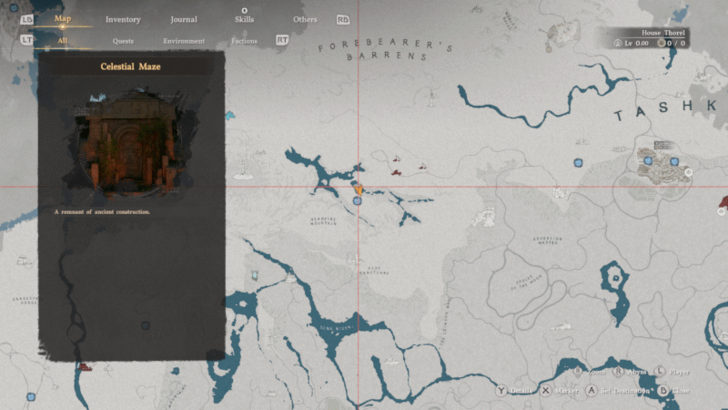Select the blue waypoint west of Tashk city

click(x=578, y=163)
